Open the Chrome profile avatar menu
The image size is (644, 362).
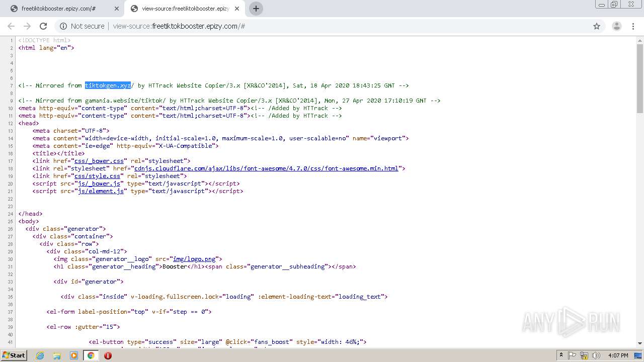coord(616,26)
